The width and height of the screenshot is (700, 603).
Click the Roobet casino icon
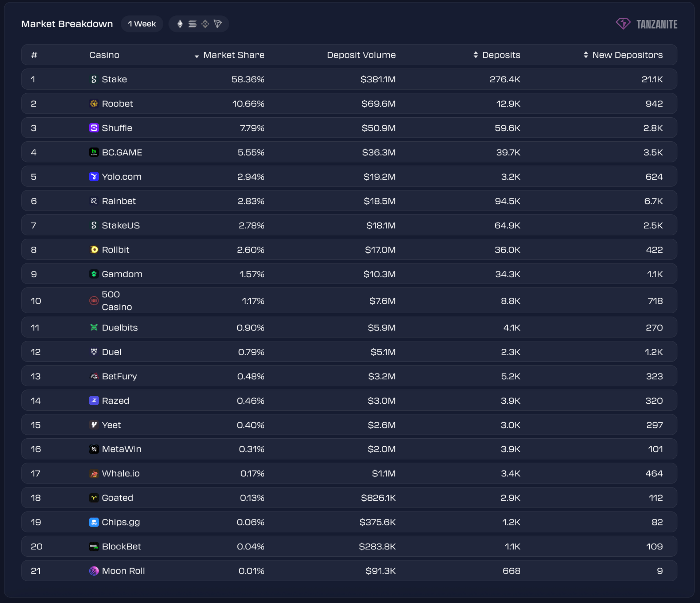[x=94, y=104]
